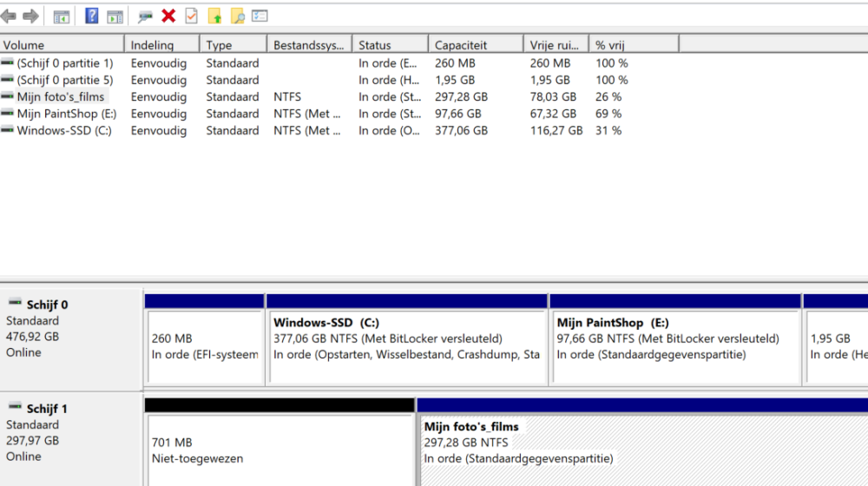Sort by the Bestandssys... column header
The width and height of the screenshot is (868, 486).
tap(310, 45)
